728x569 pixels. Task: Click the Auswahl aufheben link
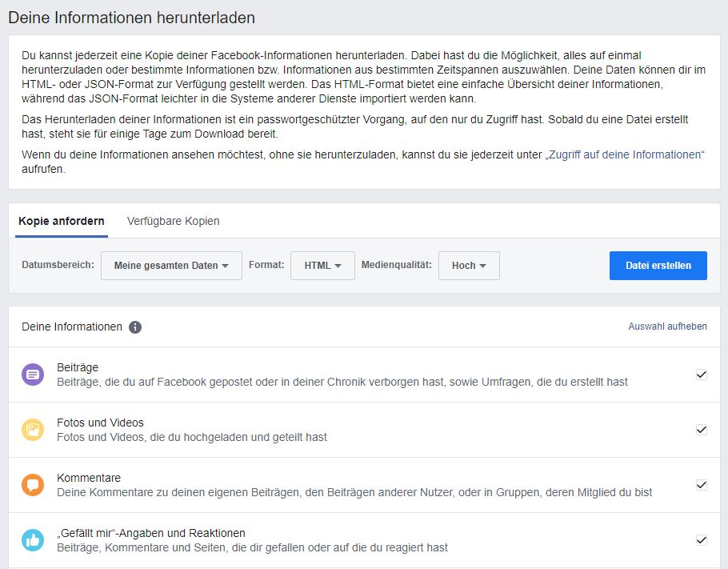click(x=667, y=327)
